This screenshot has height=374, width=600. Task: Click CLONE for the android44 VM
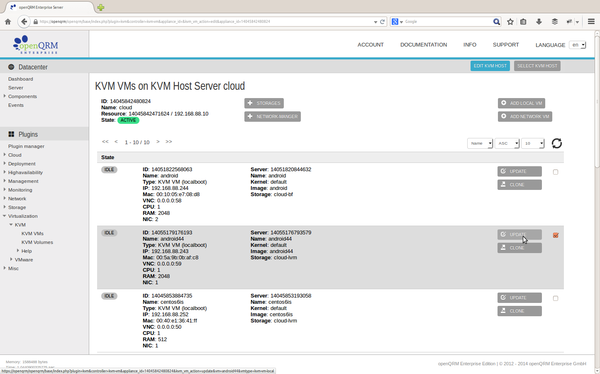[519, 248]
